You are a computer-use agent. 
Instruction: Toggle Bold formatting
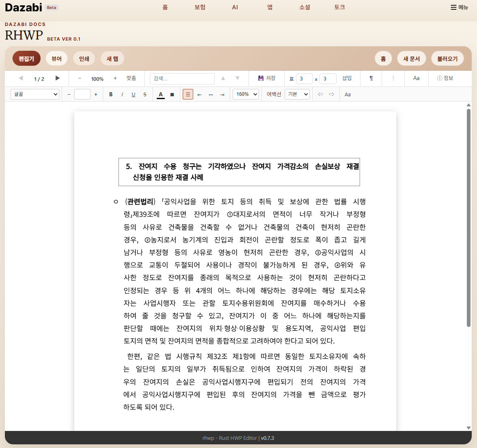pos(111,95)
